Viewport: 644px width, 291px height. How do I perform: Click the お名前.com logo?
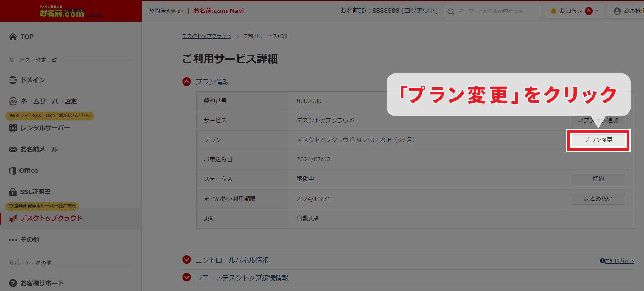71,11
